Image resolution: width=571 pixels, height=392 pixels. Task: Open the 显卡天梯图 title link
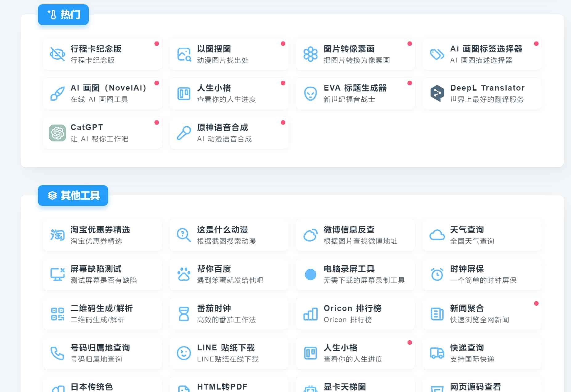tap(345, 387)
